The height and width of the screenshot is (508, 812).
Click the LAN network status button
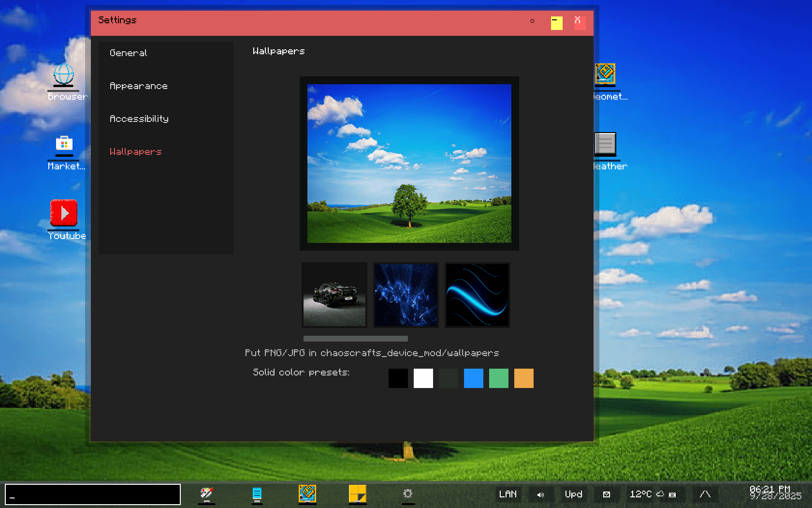coord(508,494)
